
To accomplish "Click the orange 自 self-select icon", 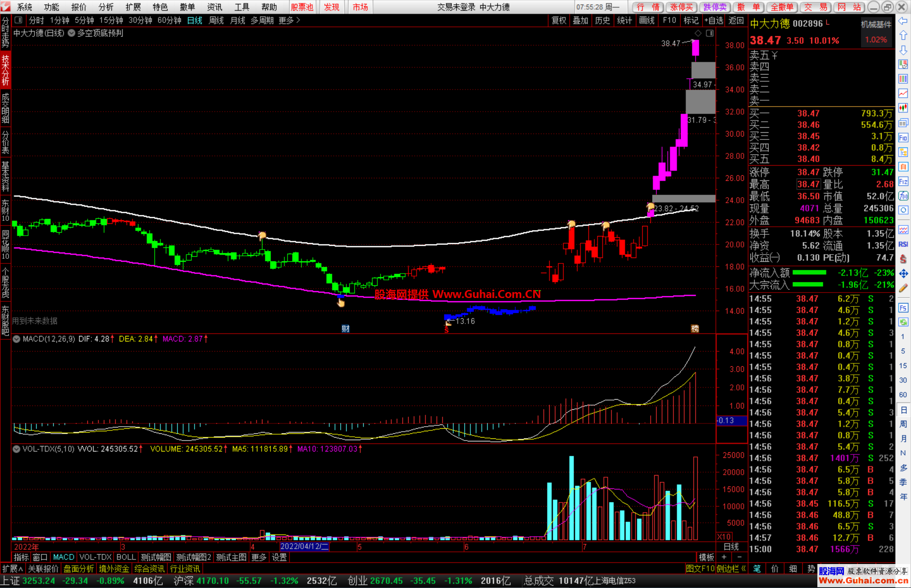I will pos(903,167).
